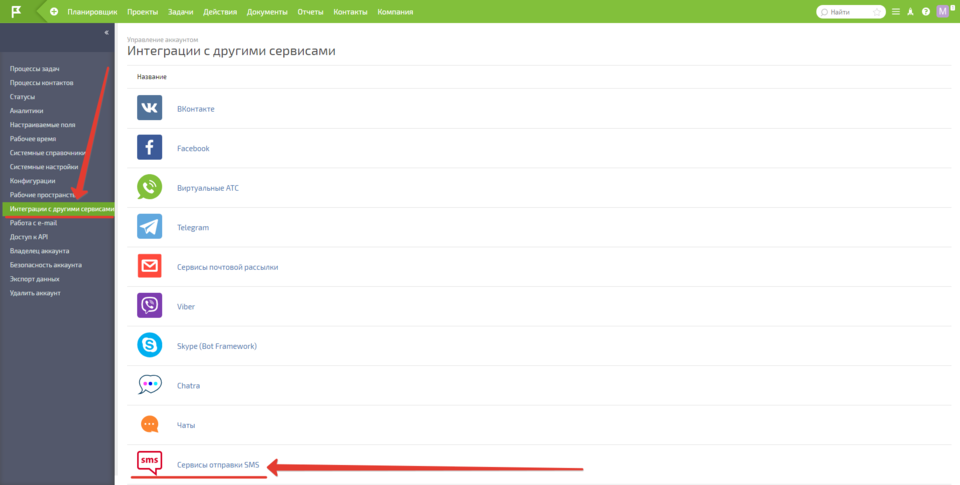Click the Viber logo icon

tap(149, 306)
